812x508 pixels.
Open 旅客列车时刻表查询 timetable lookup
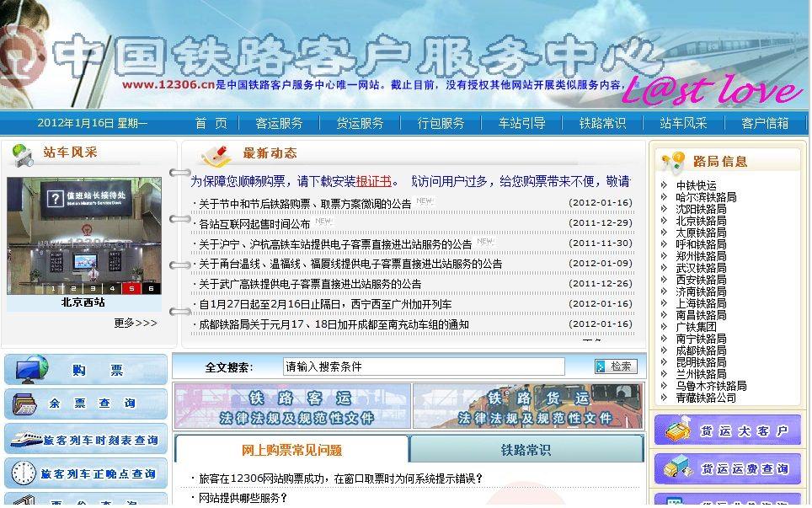tap(86, 439)
